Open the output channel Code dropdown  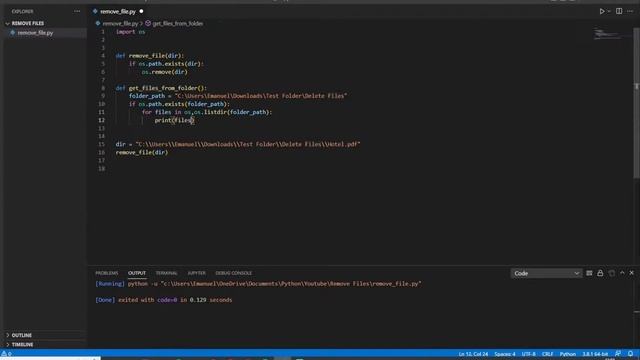pyautogui.click(x=546, y=273)
